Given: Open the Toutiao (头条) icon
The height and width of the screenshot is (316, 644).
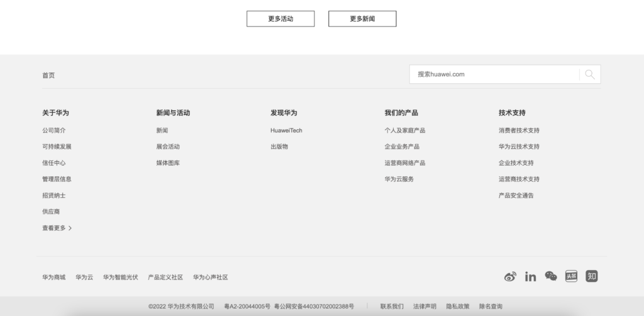Looking at the screenshot, I should point(571,276).
